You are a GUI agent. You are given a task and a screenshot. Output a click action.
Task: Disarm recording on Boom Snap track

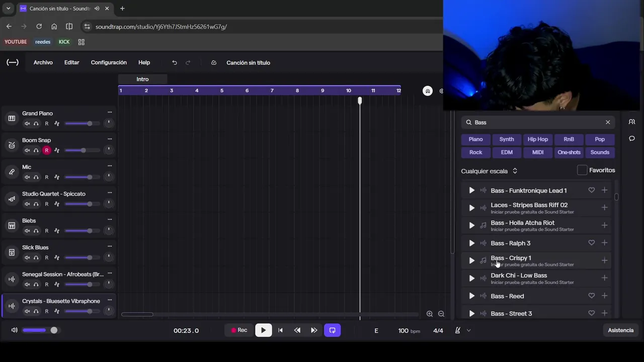[x=47, y=150]
